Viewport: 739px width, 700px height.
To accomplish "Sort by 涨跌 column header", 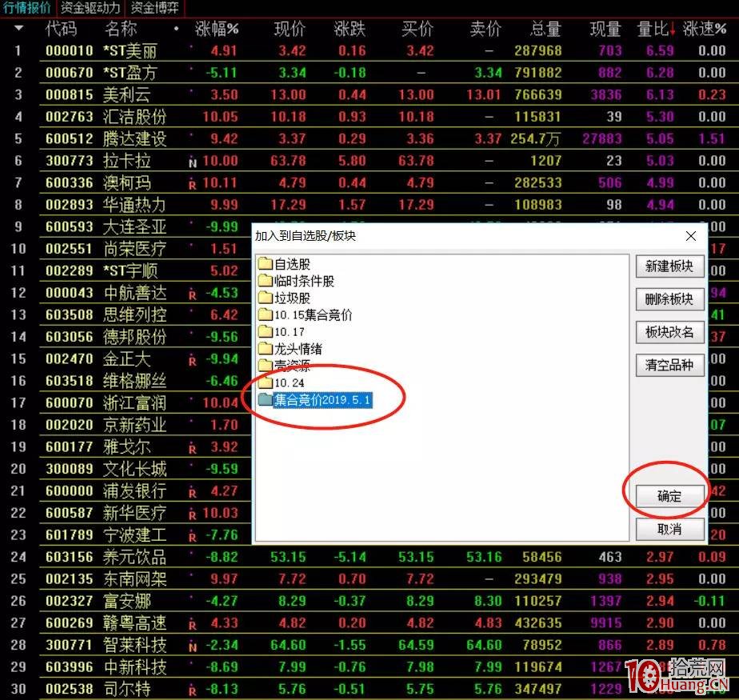I will [x=350, y=29].
